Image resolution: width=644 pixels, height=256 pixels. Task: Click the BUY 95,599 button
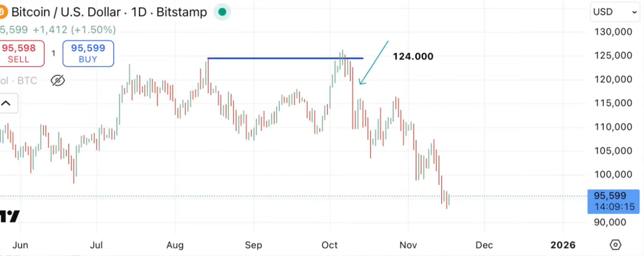(88, 54)
